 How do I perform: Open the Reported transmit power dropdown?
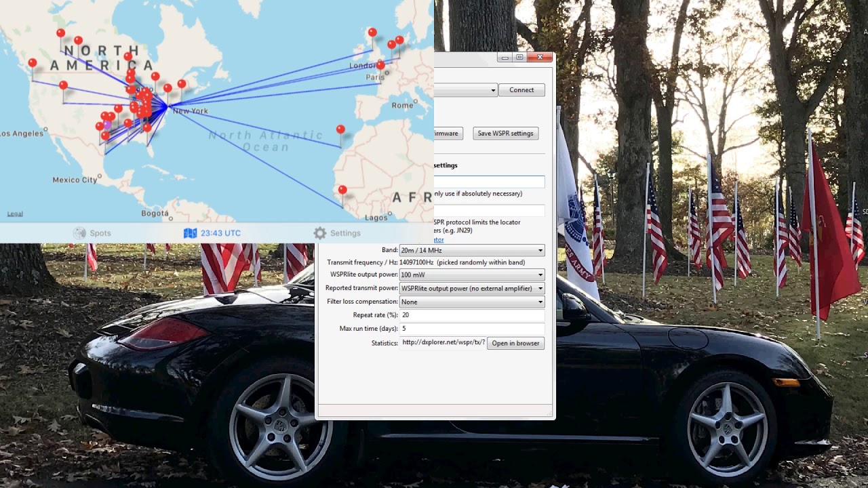pyautogui.click(x=472, y=288)
